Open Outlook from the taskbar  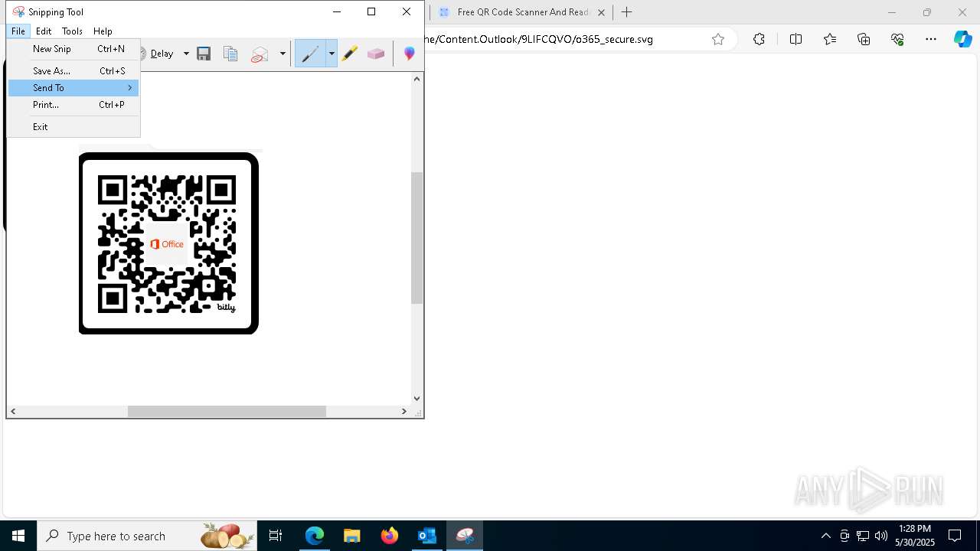pos(427,536)
